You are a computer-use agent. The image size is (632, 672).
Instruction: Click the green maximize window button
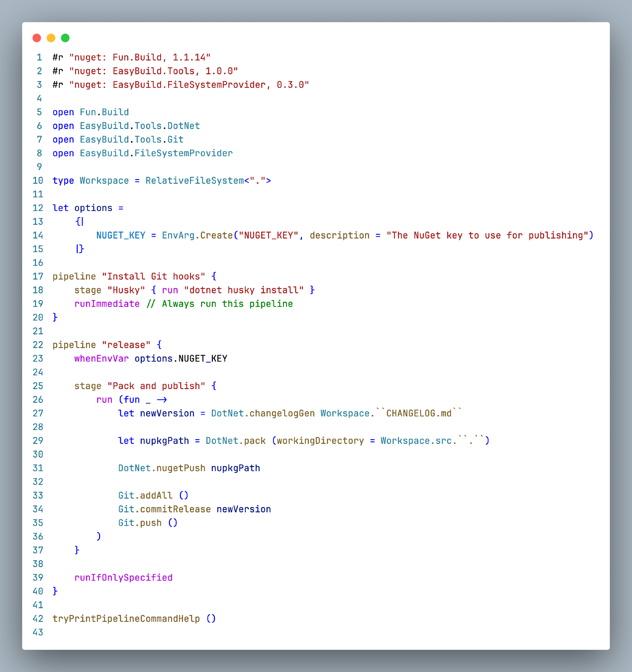[x=65, y=38]
